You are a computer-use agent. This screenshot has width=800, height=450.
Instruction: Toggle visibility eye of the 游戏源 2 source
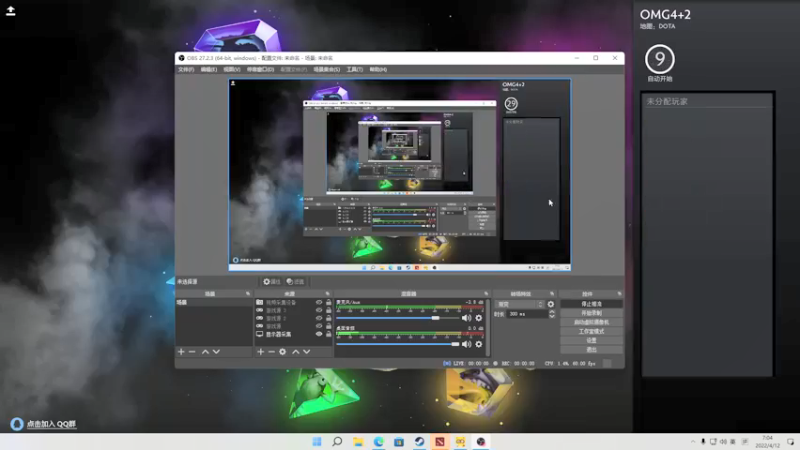[x=319, y=318]
